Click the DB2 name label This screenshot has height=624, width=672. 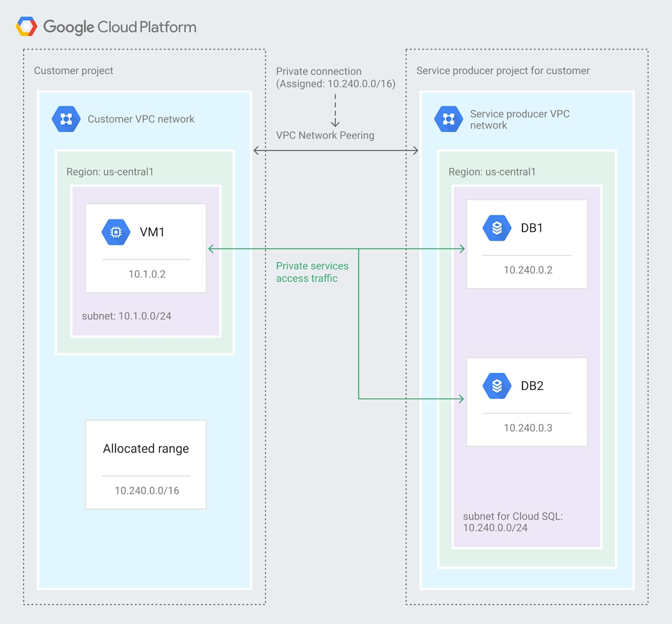[532, 386]
